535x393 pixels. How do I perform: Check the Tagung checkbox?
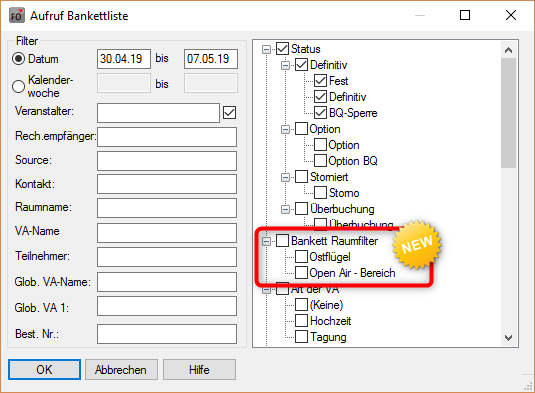tap(301, 336)
